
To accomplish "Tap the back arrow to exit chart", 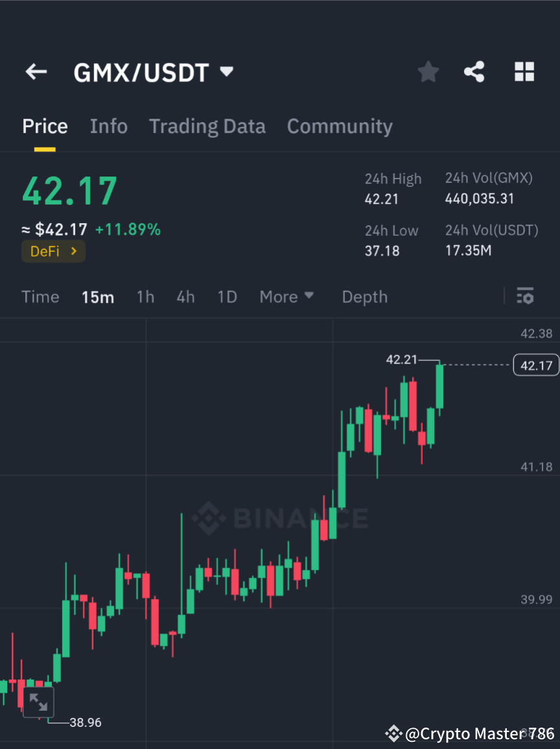I will pyautogui.click(x=36, y=71).
